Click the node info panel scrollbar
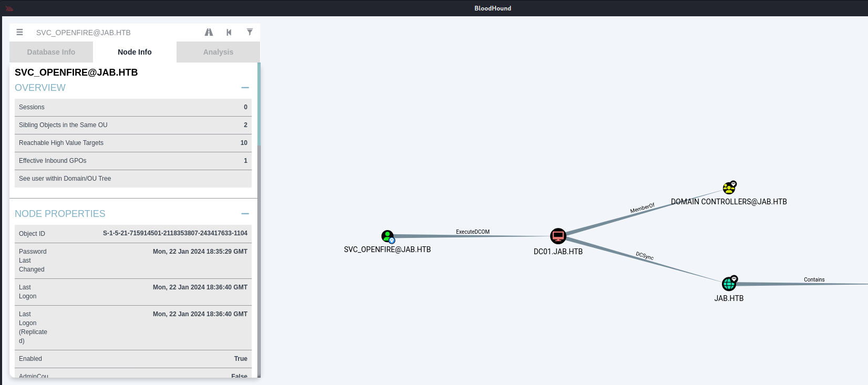The height and width of the screenshot is (385, 868). (x=259, y=105)
